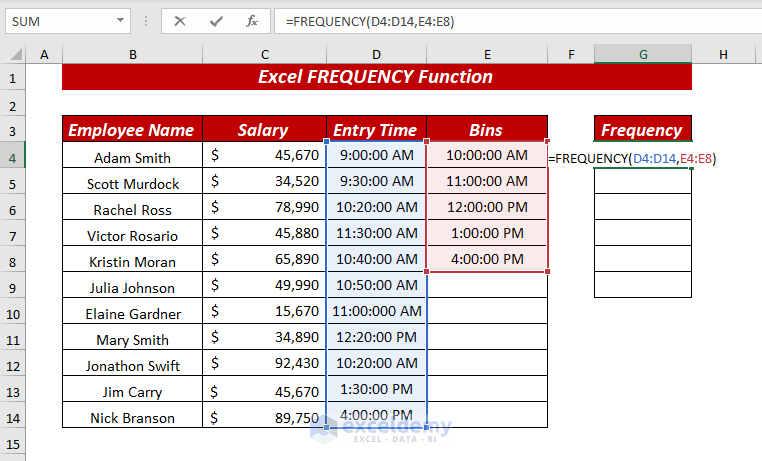Select row 3 header
This screenshot has width=762, height=461.
pyautogui.click(x=13, y=130)
